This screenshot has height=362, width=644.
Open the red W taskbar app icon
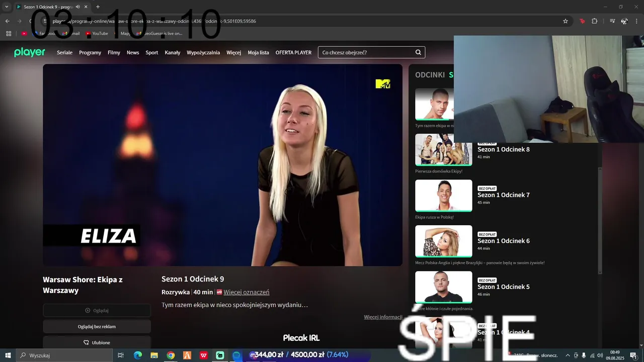click(204, 355)
